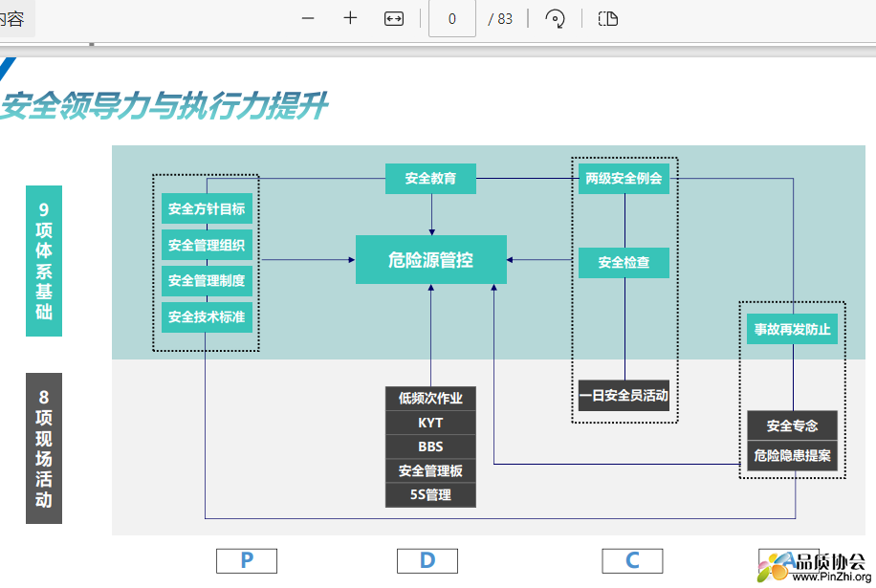The height and width of the screenshot is (588, 876).
Task: Click the zoom in plus icon
Action: 350,18
